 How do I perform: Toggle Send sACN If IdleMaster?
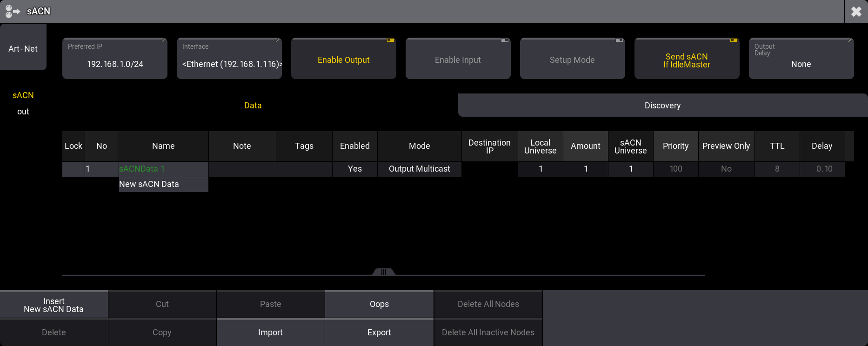click(687, 60)
